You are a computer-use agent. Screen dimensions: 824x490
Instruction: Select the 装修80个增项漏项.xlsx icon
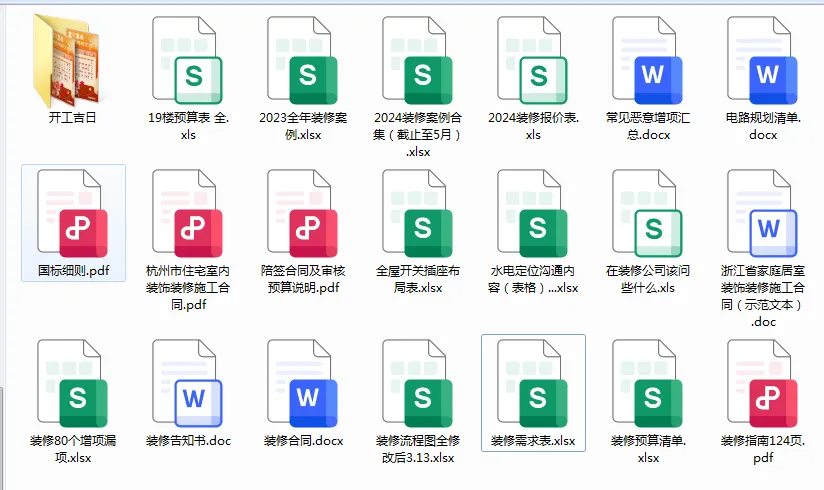(x=73, y=383)
